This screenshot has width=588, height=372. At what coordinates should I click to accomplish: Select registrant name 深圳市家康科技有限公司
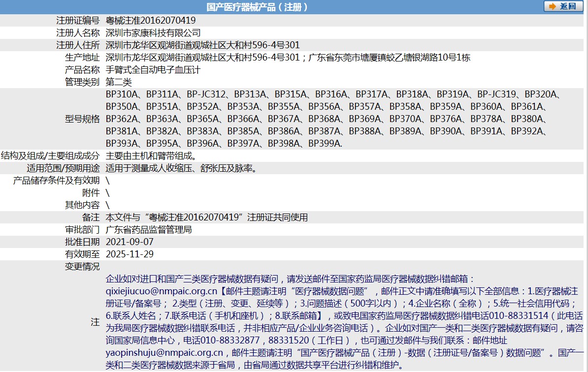153,33
